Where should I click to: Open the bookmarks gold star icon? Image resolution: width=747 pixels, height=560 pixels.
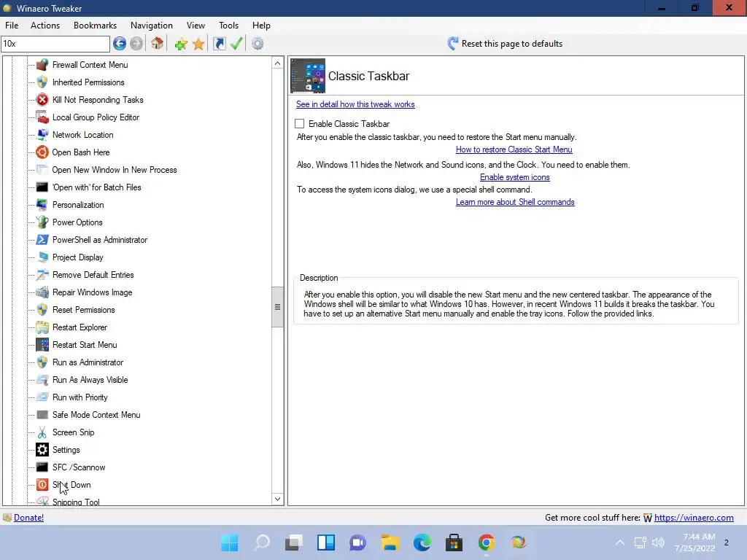(x=198, y=44)
